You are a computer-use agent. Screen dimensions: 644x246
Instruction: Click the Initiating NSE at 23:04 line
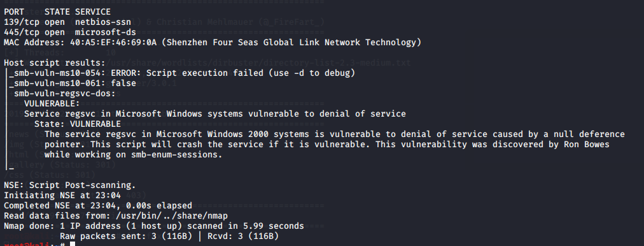(62, 196)
